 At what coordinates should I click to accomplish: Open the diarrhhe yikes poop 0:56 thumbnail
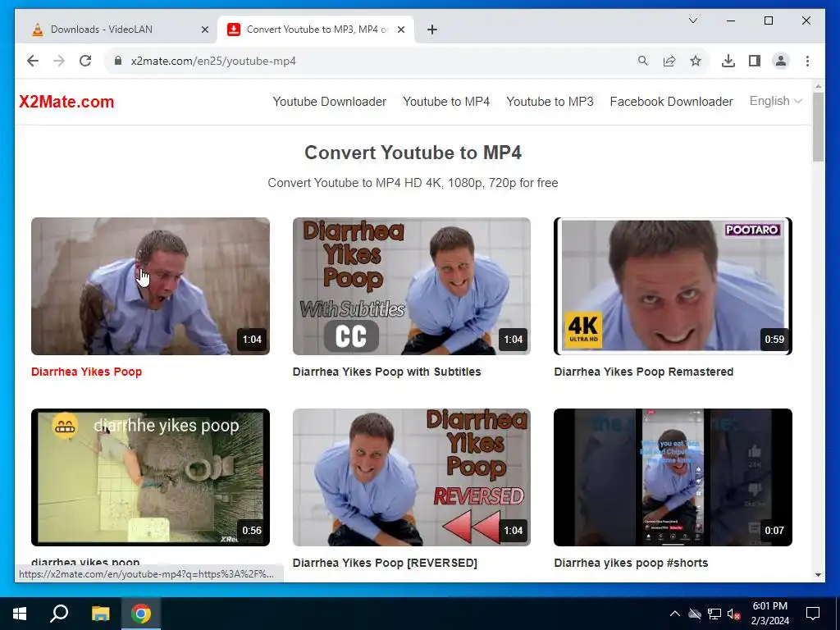[x=151, y=477]
